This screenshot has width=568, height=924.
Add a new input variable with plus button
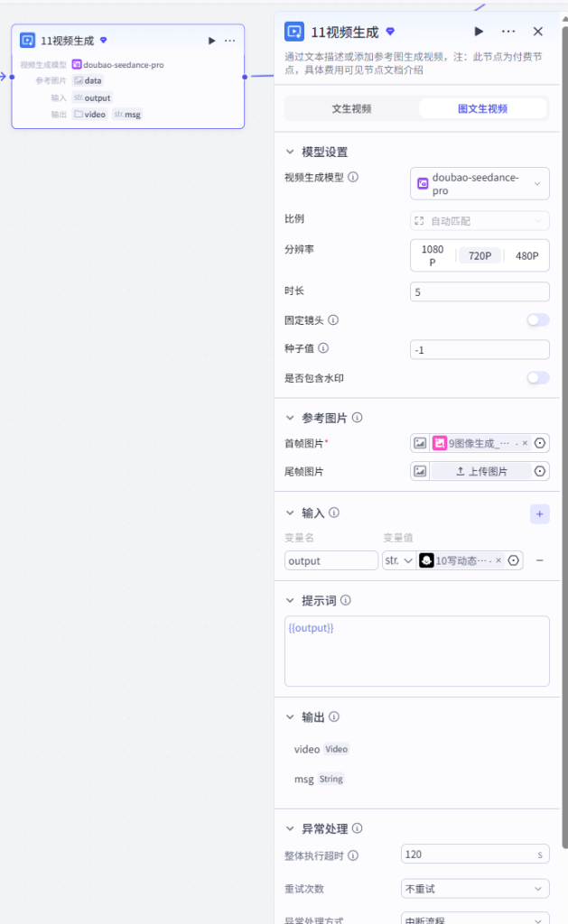(540, 513)
